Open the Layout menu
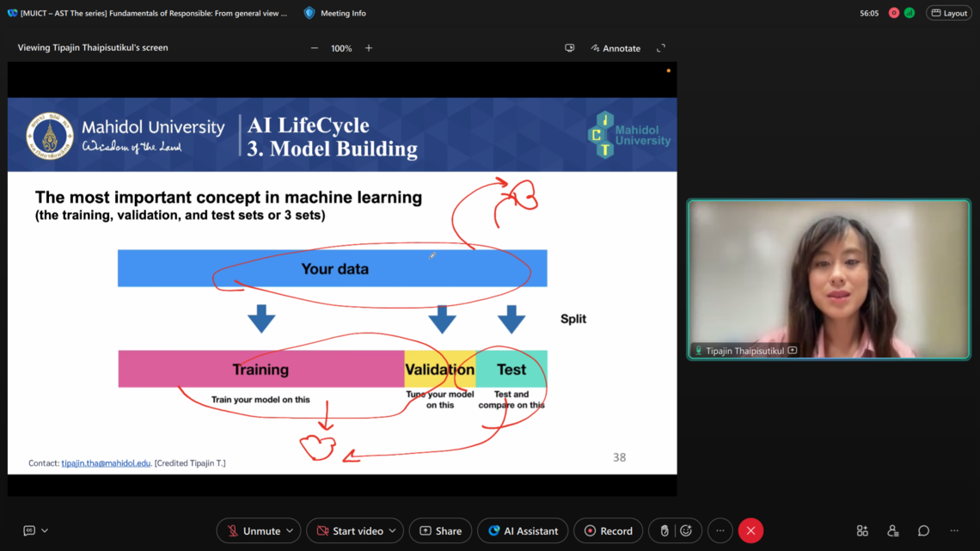 click(x=949, y=13)
